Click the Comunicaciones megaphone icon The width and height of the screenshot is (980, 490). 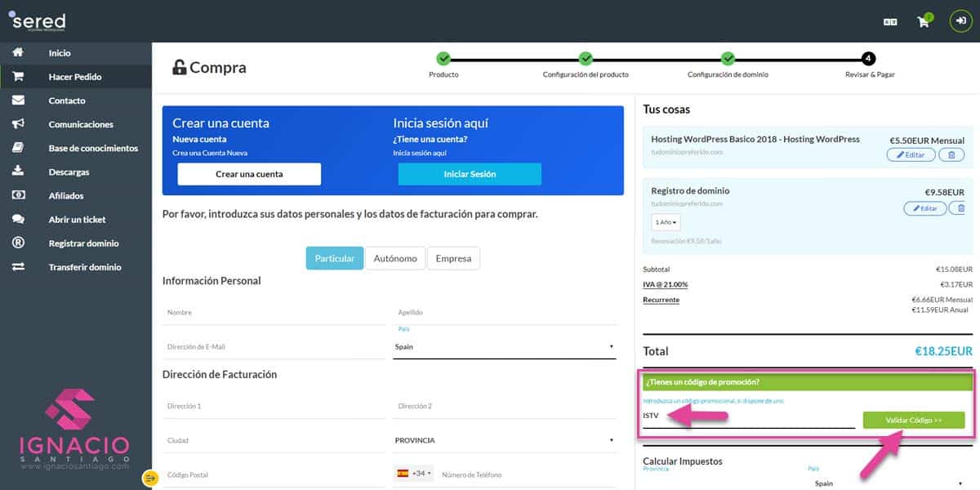click(x=18, y=124)
